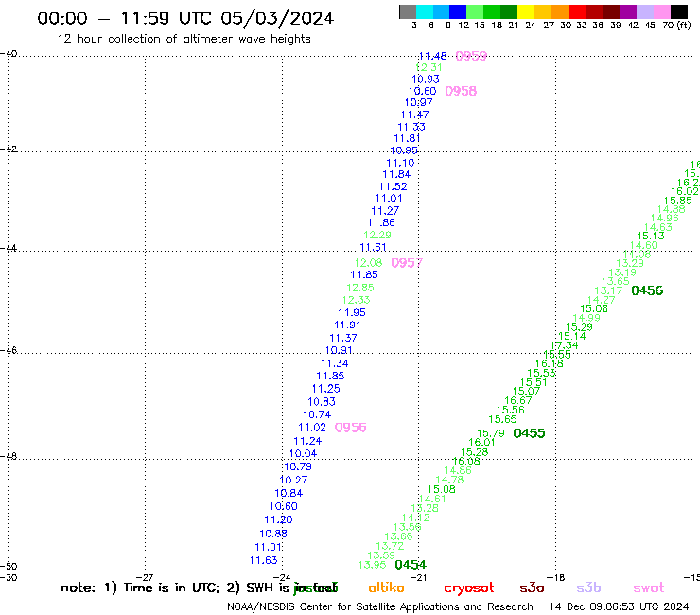Image resolution: width=700 pixels, height=615 pixels.
Task: Click the light green value 13.95
Action: (x=372, y=566)
